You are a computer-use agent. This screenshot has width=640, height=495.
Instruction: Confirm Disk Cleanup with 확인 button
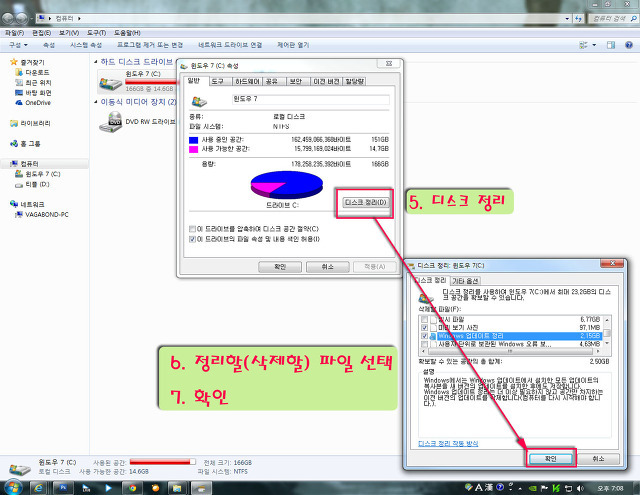click(550, 459)
